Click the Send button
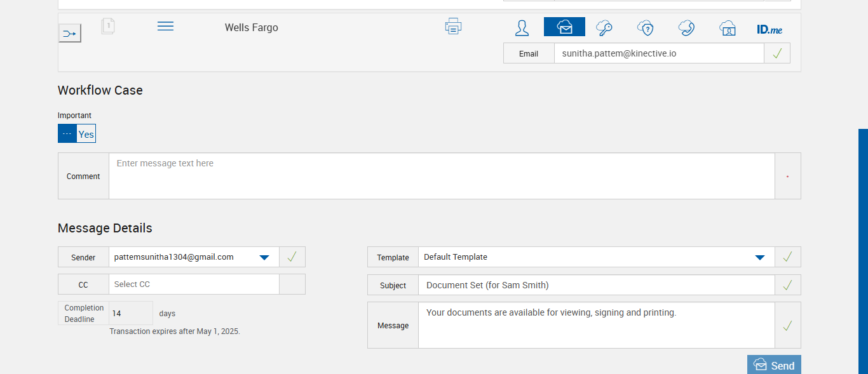This screenshot has width=868, height=374. coord(774,365)
